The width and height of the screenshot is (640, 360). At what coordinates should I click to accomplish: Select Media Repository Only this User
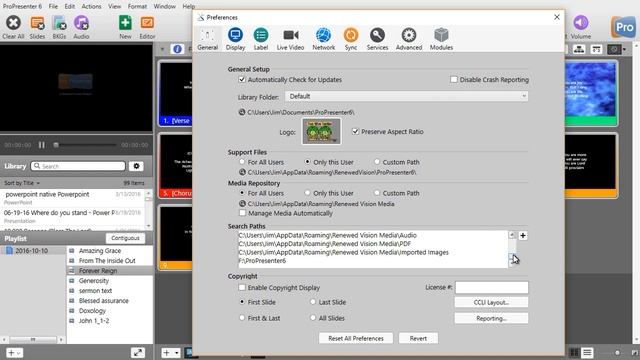click(x=307, y=193)
